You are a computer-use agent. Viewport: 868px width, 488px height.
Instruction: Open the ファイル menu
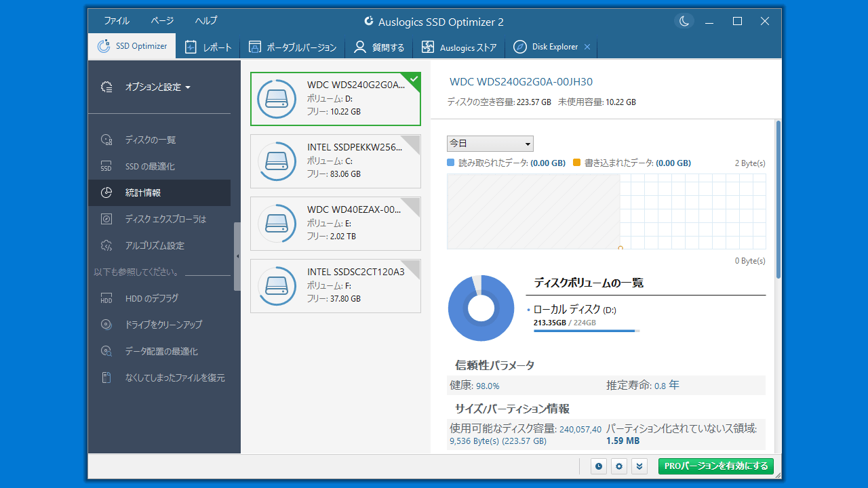tap(117, 21)
